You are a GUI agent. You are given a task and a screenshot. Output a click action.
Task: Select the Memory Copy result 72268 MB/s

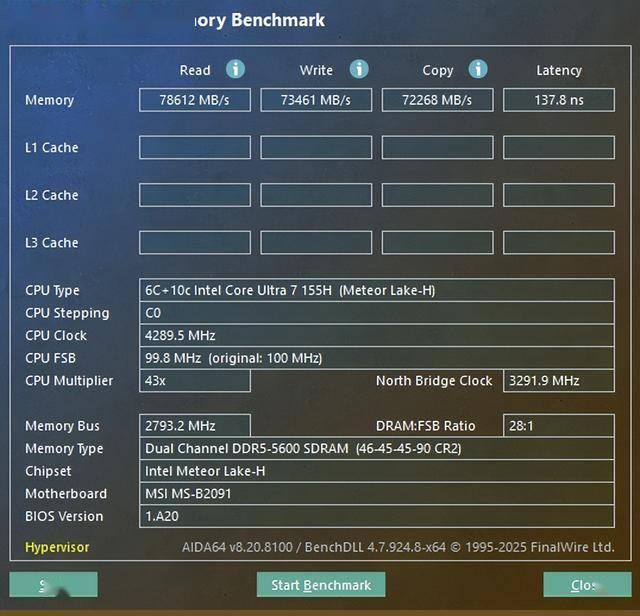coord(437,100)
